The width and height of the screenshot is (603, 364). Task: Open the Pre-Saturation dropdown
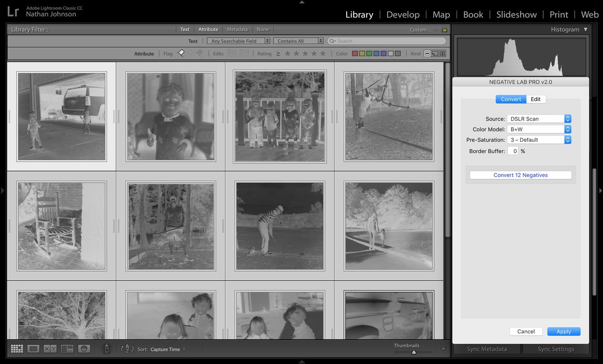(539, 140)
